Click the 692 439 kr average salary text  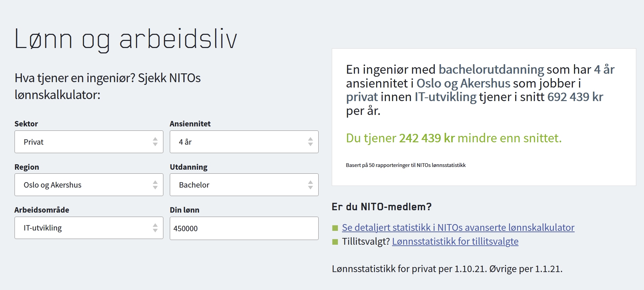[x=575, y=97]
